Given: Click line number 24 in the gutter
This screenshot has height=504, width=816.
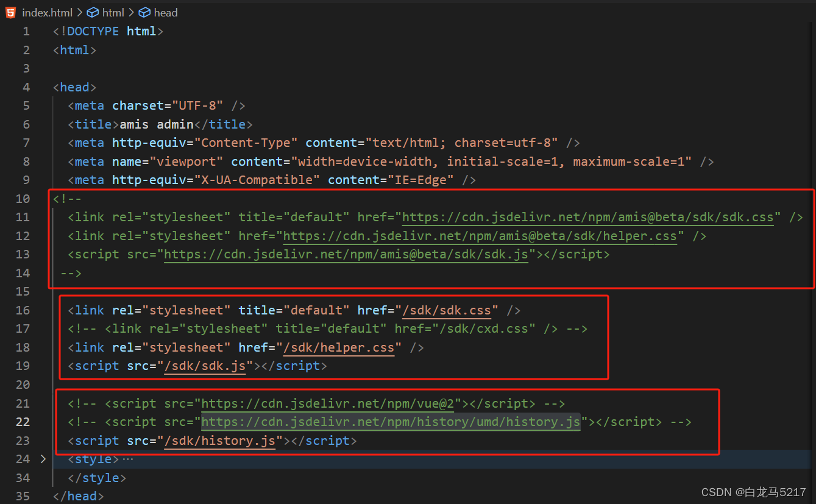Looking at the screenshot, I should click(23, 459).
